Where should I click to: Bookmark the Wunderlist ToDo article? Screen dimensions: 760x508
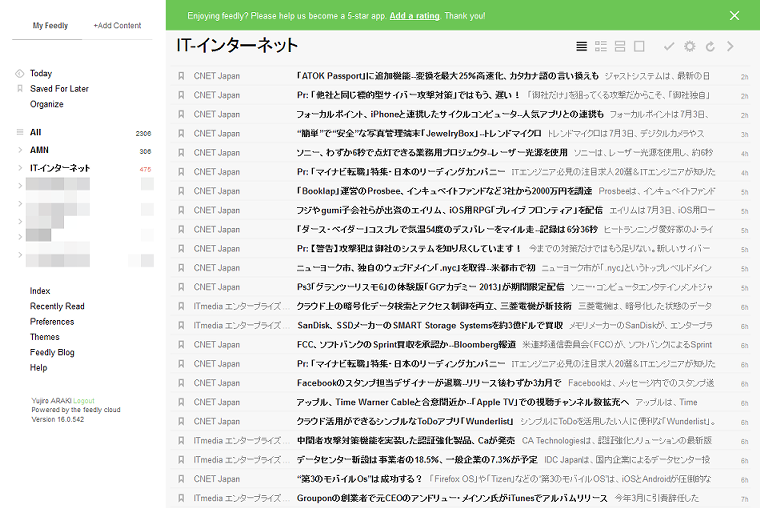click(181, 422)
